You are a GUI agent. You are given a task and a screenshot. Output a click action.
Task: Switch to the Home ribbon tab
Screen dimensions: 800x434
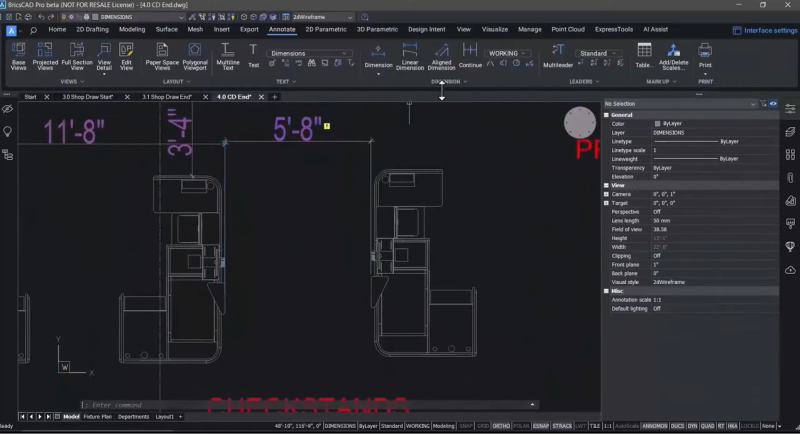tap(57, 30)
